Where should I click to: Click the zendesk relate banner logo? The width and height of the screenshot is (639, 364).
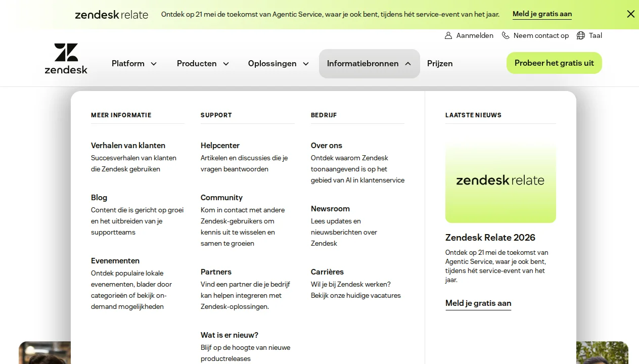tap(111, 15)
